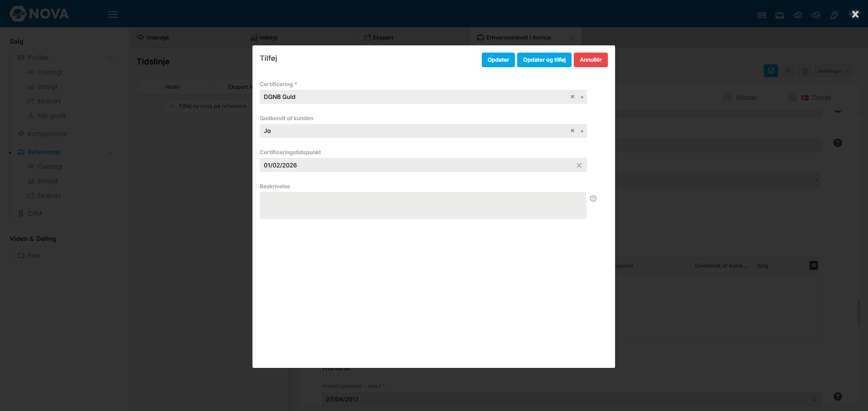Screen dimensions: 868x411
Task: Collapse the Referencer section chevron
Action: click(x=111, y=152)
